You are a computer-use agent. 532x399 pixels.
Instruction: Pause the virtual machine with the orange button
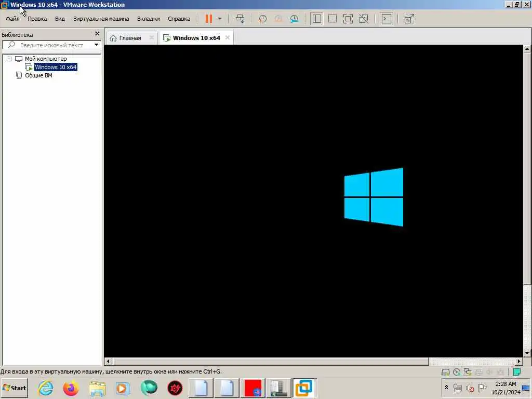click(x=209, y=19)
